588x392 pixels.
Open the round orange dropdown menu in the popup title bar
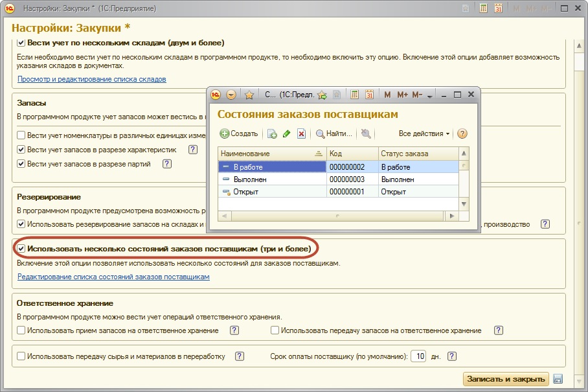231,95
